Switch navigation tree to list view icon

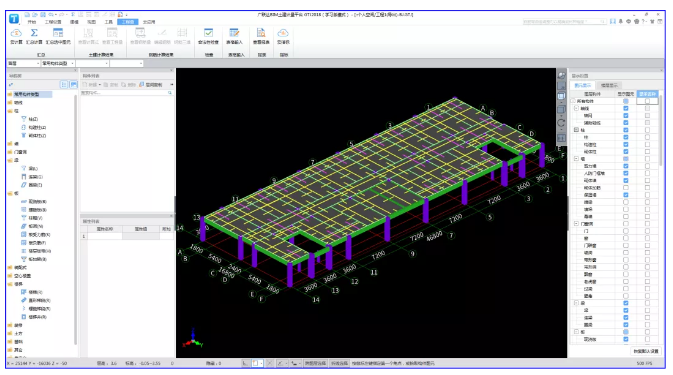[x=64, y=85]
